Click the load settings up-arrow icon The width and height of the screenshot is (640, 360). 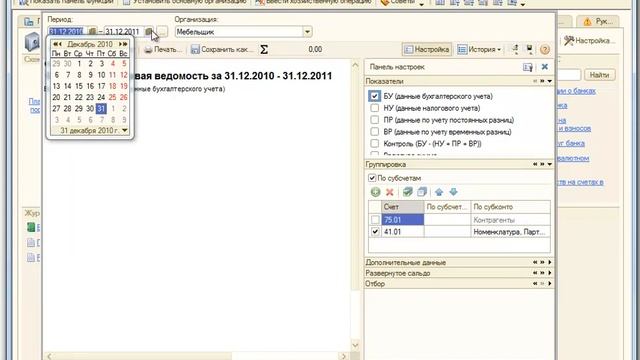(516, 49)
